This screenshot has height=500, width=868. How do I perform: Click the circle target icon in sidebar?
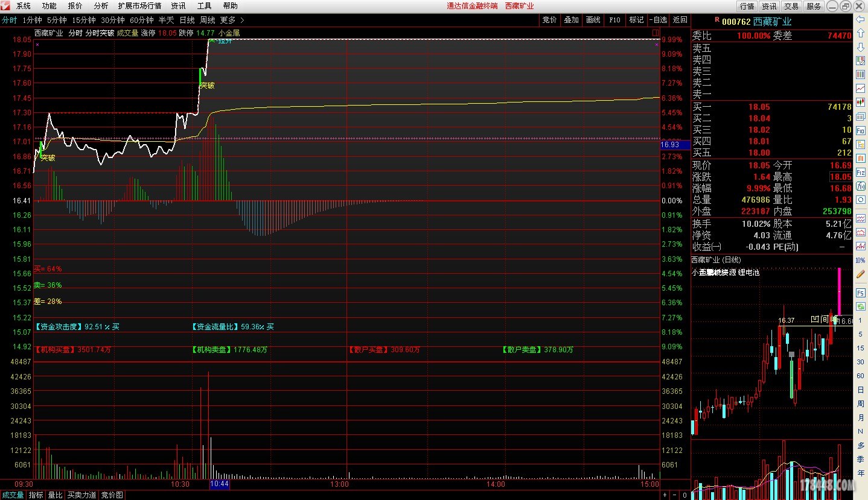coord(860,200)
